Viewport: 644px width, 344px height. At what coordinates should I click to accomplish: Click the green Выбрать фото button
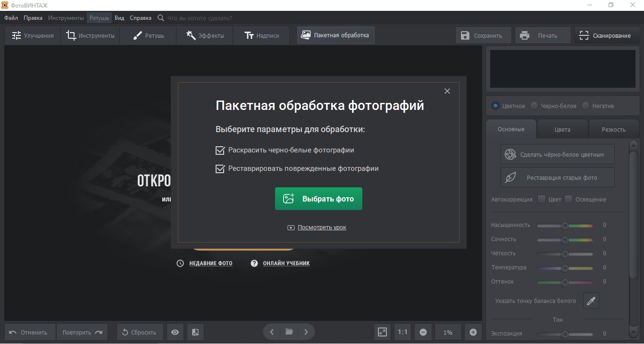318,199
